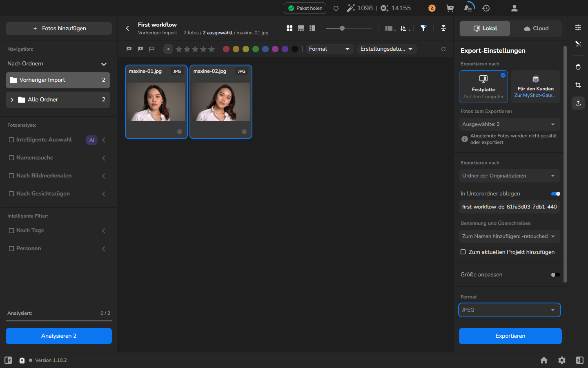
Task: Toggle the In Unterordner ablegen switch
Action: click(556, 194)
